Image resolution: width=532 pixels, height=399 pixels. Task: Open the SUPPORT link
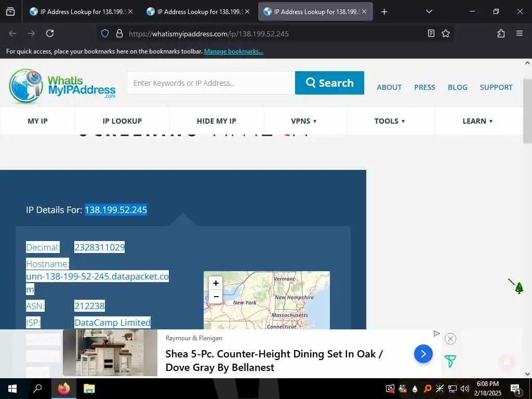tap(496, 87)
